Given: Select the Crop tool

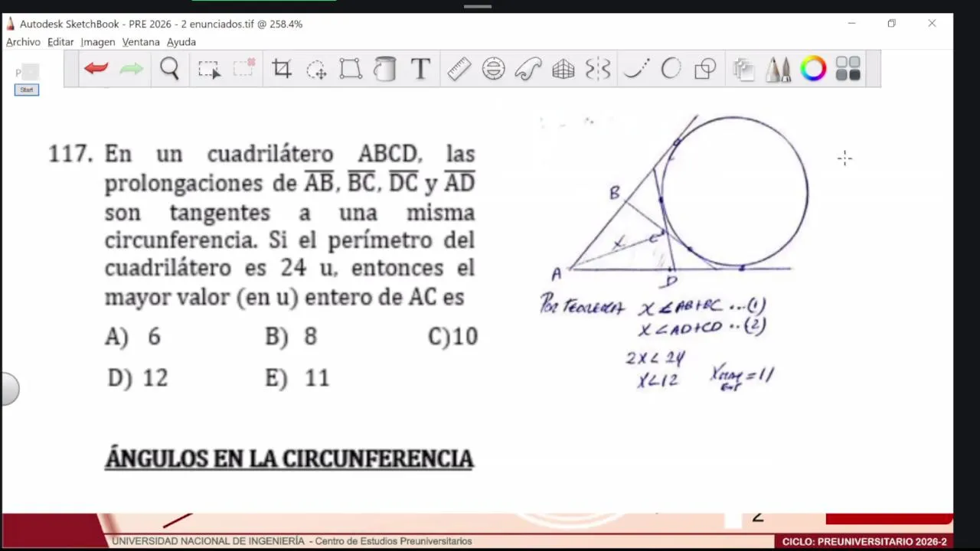Looking at the screenshot, I should (x=282, y=69).
